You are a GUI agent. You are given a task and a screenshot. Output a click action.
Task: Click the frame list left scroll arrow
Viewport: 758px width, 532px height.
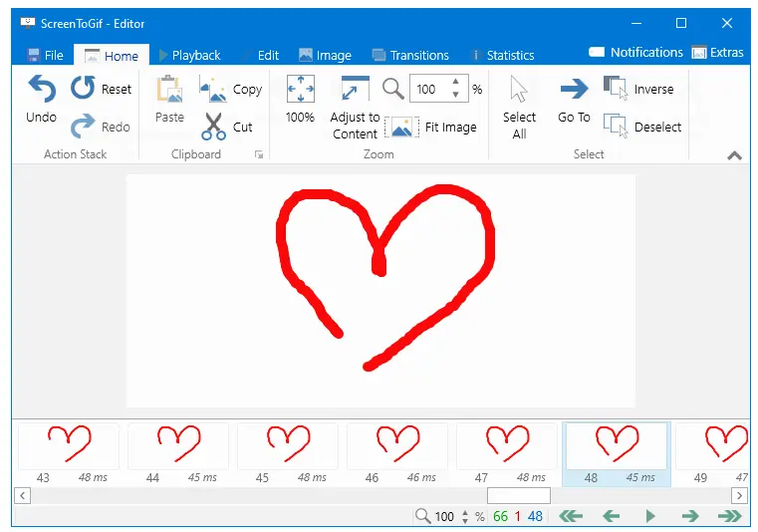[22, 495]
